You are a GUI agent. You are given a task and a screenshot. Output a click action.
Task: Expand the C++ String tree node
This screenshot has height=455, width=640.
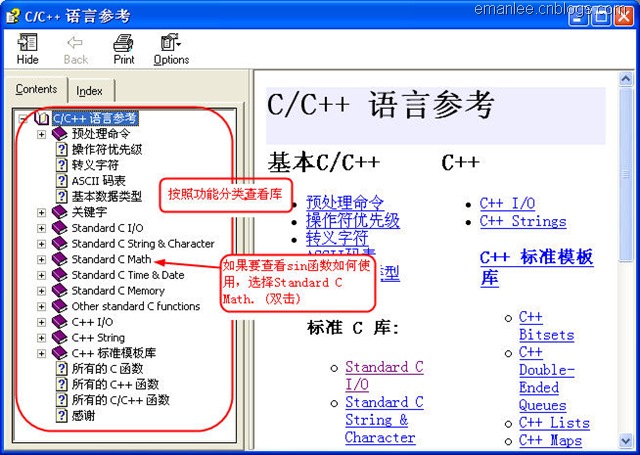coord(41,338)
